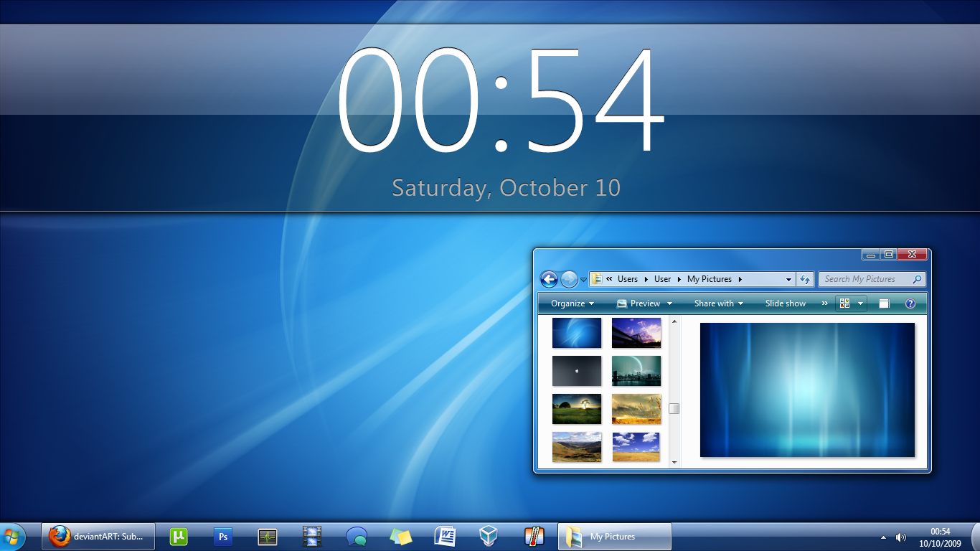This screenshot has width=980, height=551.
Task: Select User in the address path
Action: pos(662,279)
